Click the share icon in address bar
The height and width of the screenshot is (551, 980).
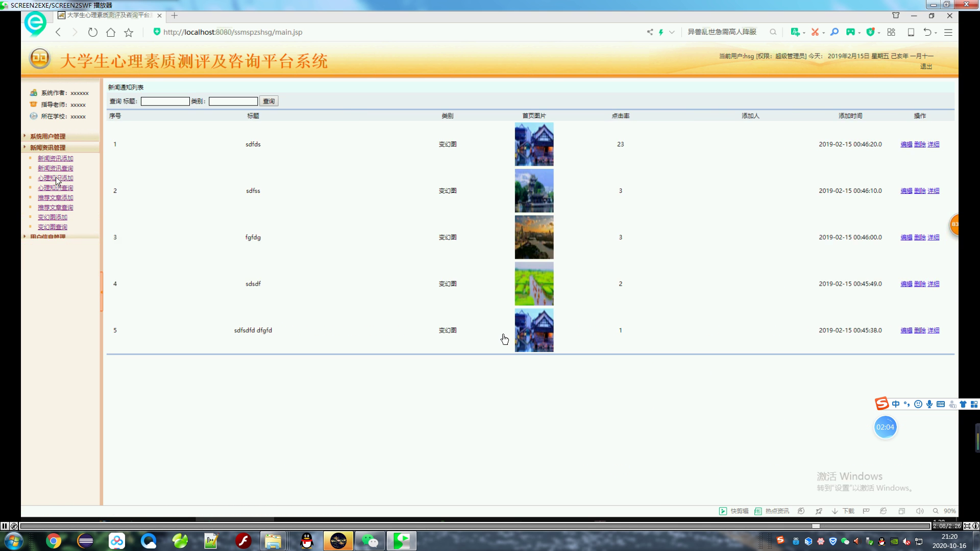[650, 32]
